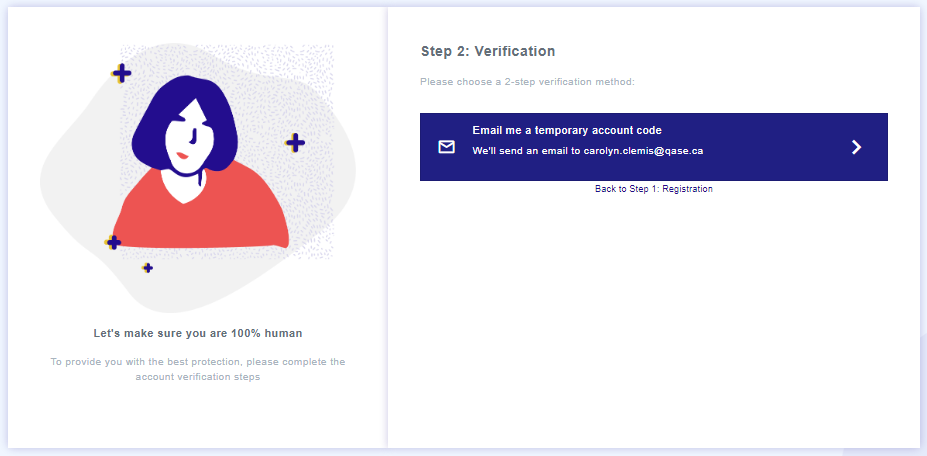This screenshot has height=456, width=927.
Task: Click 'Please choose a 2-step verification method' text
Action: tap(527, 82)
